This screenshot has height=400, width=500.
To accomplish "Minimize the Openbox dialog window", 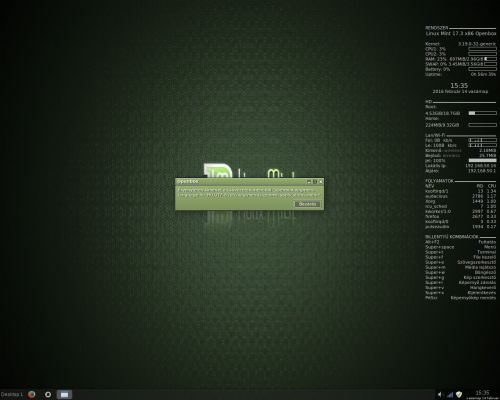I will point(309,182).
